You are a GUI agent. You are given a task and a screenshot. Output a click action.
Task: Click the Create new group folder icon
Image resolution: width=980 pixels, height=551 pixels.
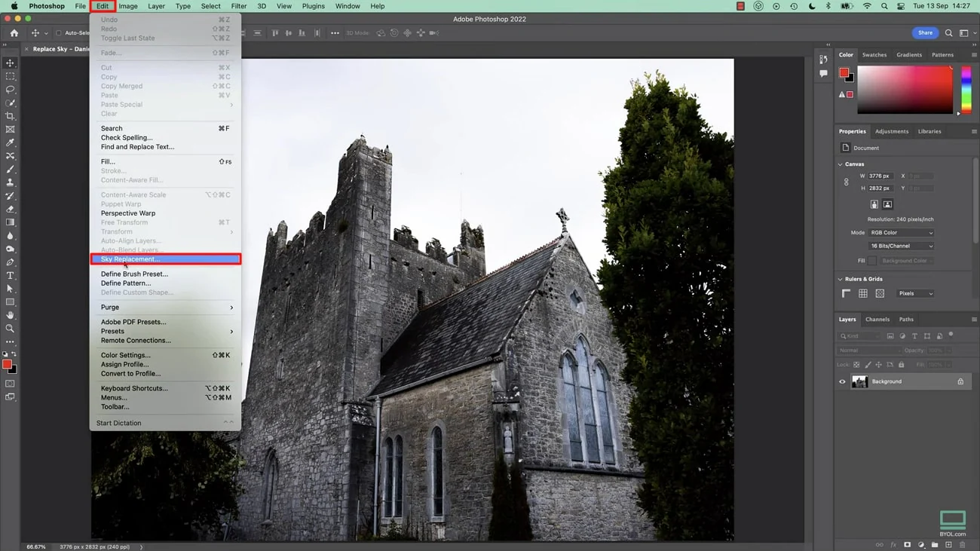[x=935, y=544]
